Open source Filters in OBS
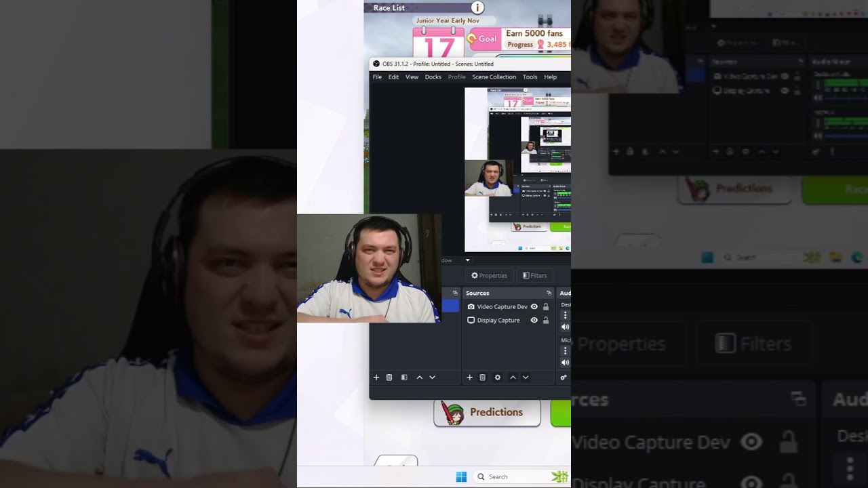Image resolution: width=868 pixels, height=488 pixels. (534, 275)
